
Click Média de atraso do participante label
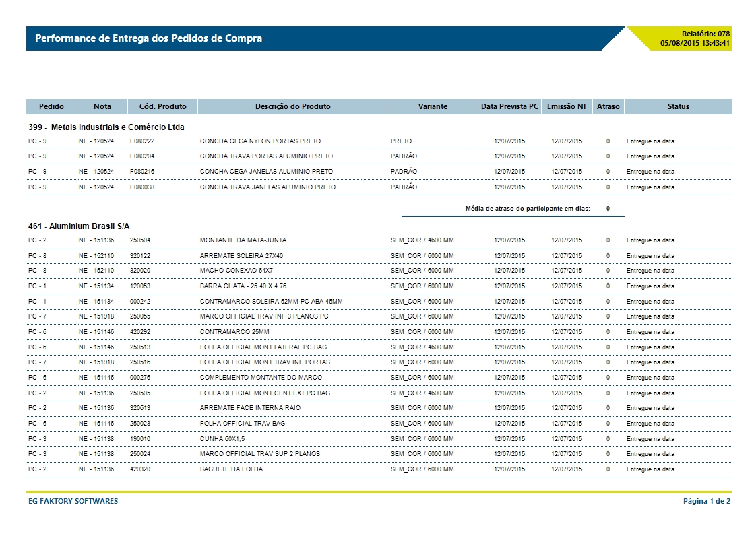coord(528,209)
